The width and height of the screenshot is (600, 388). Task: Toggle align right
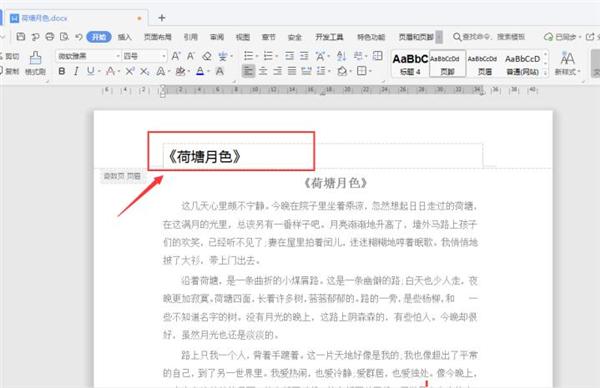(x=278, y=71)
